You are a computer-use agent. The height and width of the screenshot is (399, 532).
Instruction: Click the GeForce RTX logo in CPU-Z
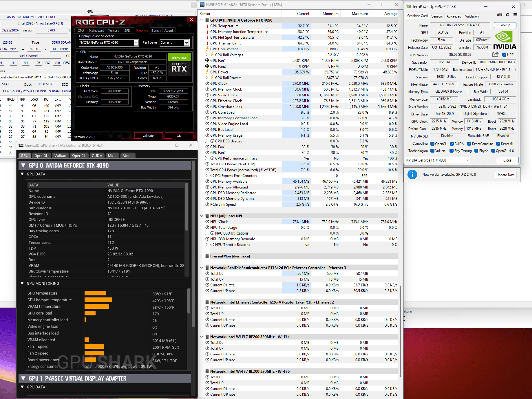pos(179,64)
